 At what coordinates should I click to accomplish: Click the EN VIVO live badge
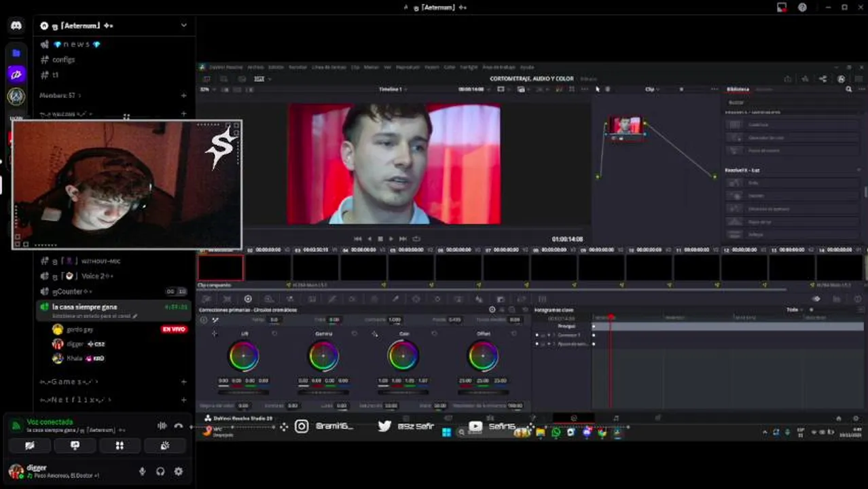click(174, 329)
